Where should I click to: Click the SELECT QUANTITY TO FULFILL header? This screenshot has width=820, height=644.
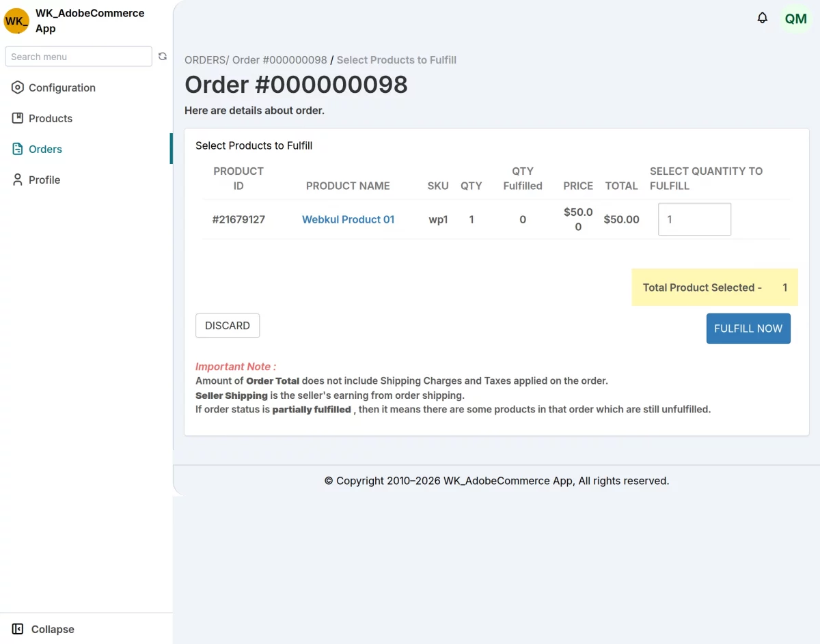coord(707,178)
